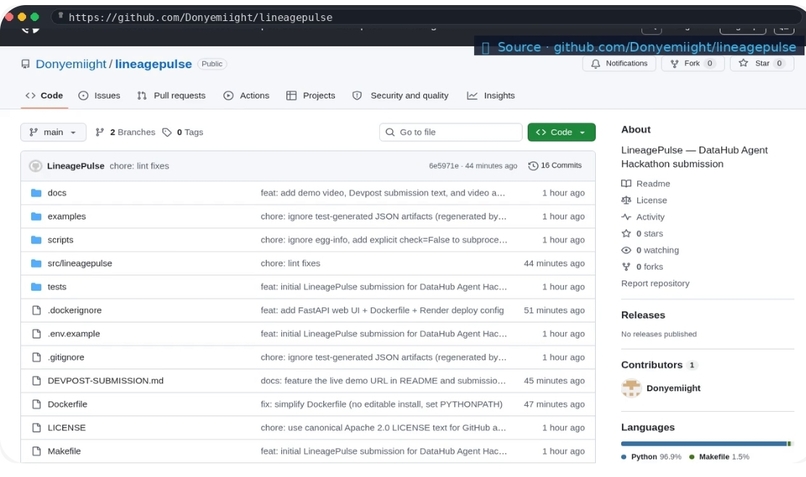This screenshot has width=806, height=477.
Task: Click the Makefile file icon
Action: click(x=36, y=451)
